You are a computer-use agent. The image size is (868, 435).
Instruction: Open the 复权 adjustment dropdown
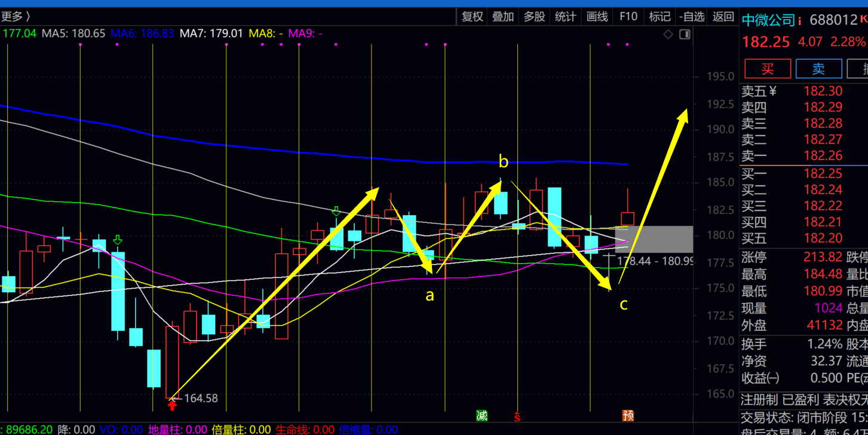(x=472, y=17)
